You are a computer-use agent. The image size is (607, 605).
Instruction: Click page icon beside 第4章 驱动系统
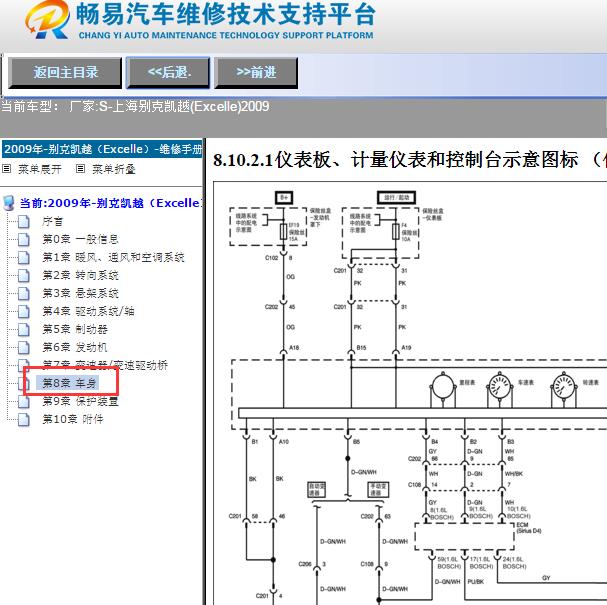[x=24, y=312]
